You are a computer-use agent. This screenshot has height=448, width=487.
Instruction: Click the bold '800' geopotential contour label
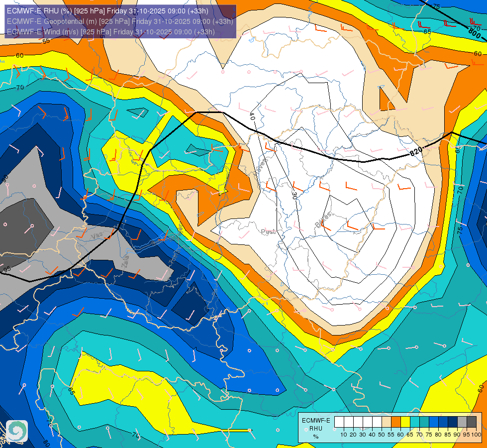click(474, 32)
